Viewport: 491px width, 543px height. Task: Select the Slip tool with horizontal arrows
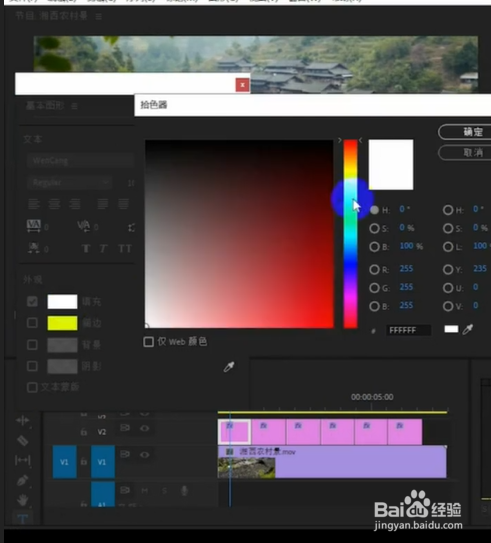point(23,460)
